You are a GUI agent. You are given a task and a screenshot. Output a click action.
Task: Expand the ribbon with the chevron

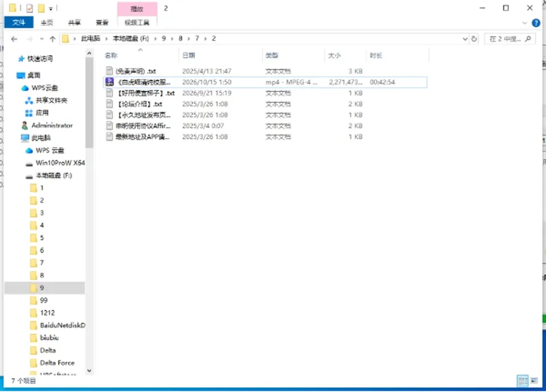click(524, 23)
